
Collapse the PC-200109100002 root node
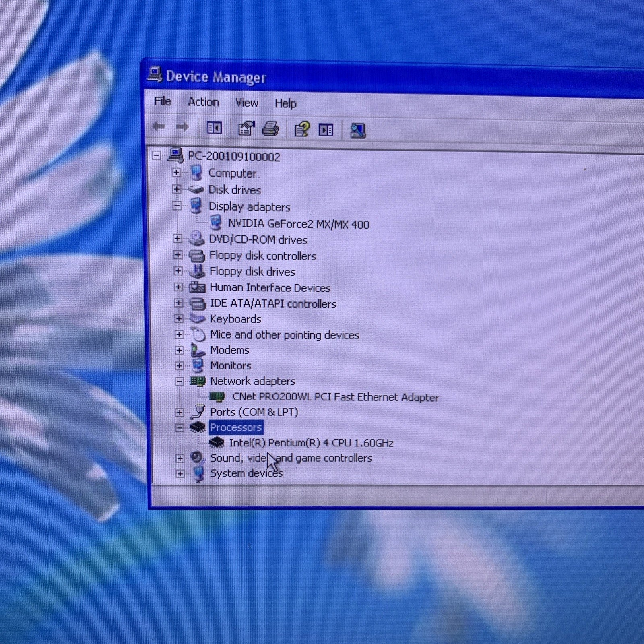tap(157, 155)
